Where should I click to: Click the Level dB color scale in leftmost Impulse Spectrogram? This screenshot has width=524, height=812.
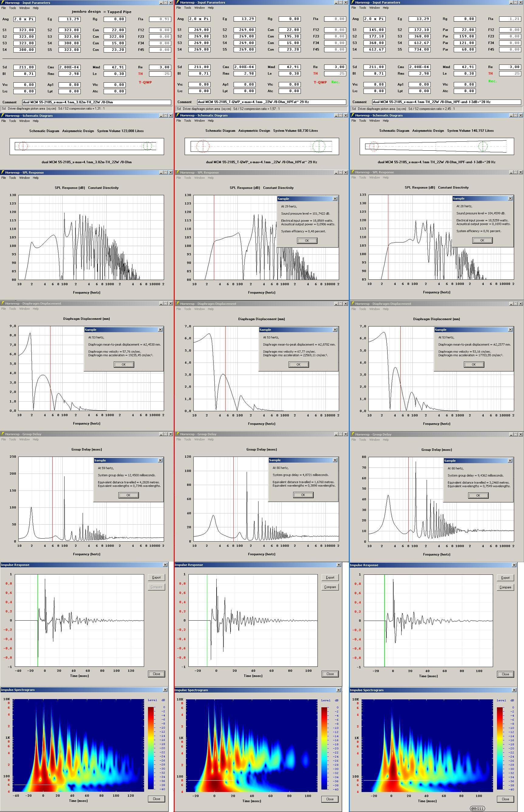151,748
